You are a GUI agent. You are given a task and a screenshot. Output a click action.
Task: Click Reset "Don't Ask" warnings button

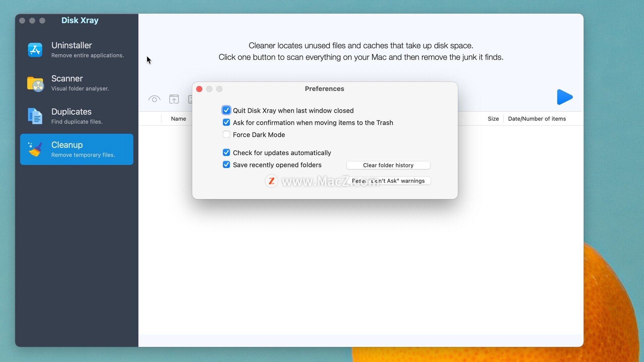(x=388, y=181)
